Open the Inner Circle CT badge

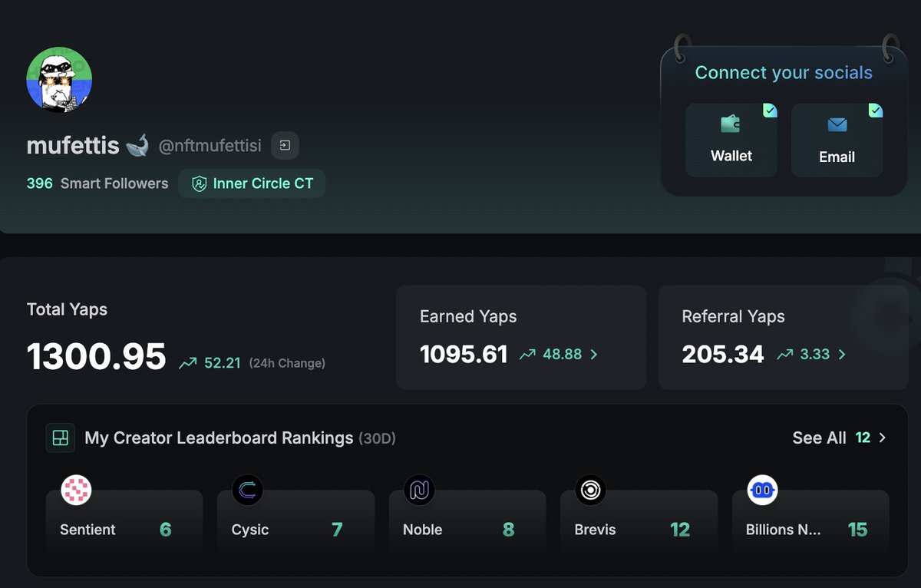point(253,183)
